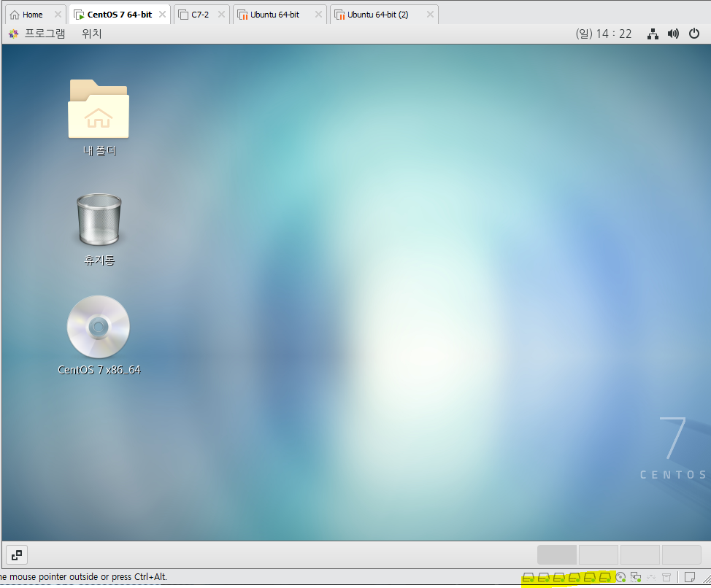Close the C7-2 tab
Image resolution: width=711 pixels, height=588 pixels.
point(221,15)
